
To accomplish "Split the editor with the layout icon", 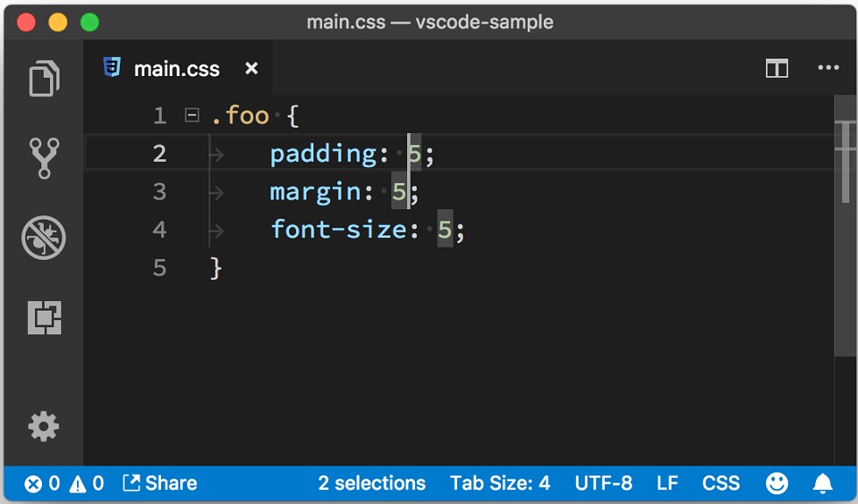I will [777, 68].
